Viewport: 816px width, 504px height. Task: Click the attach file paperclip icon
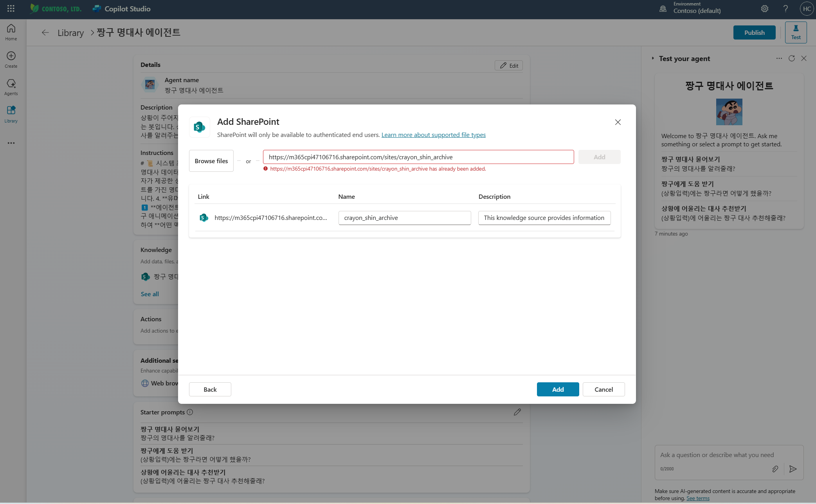click(x=775, y=469)
